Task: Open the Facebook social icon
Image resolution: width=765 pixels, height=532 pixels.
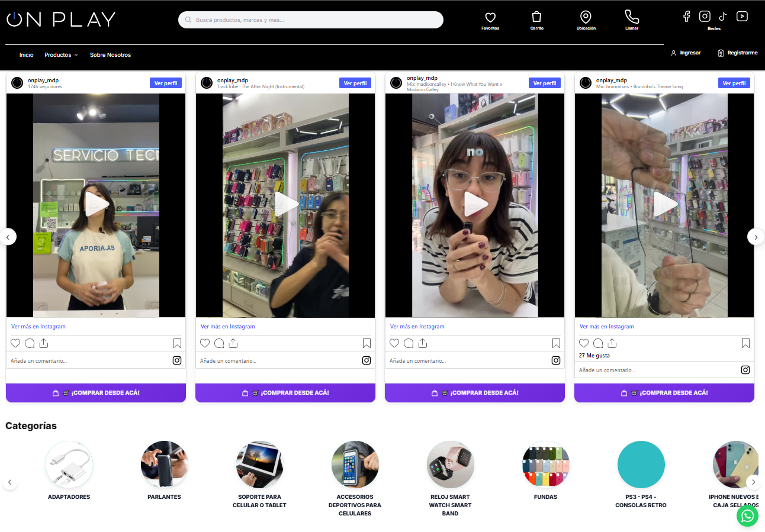Action: click(687, 17)
